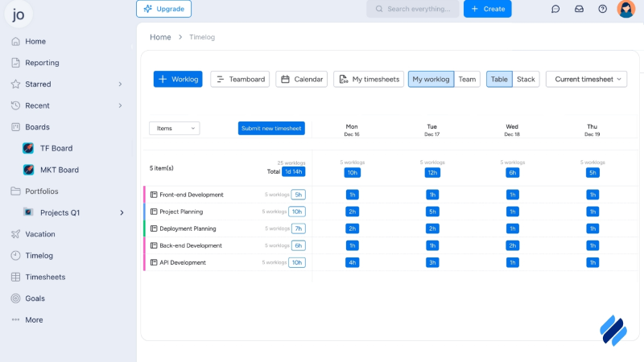Click the pink color bar of API Development
The image size is (644, 362).
pos(145,262)
